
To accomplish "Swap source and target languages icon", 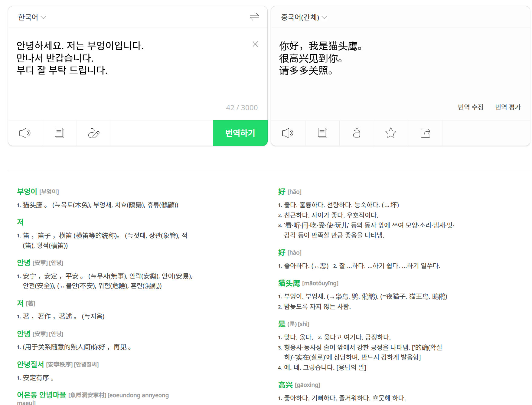I will (x=254, y=17).
